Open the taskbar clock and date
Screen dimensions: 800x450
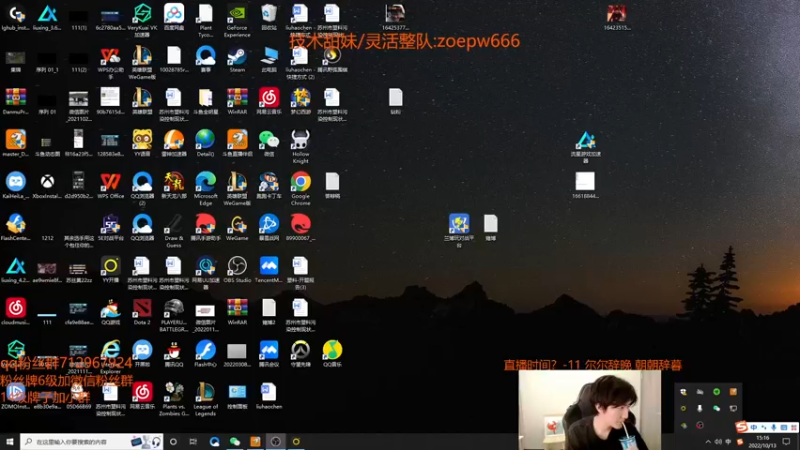[x=762, y=442]
